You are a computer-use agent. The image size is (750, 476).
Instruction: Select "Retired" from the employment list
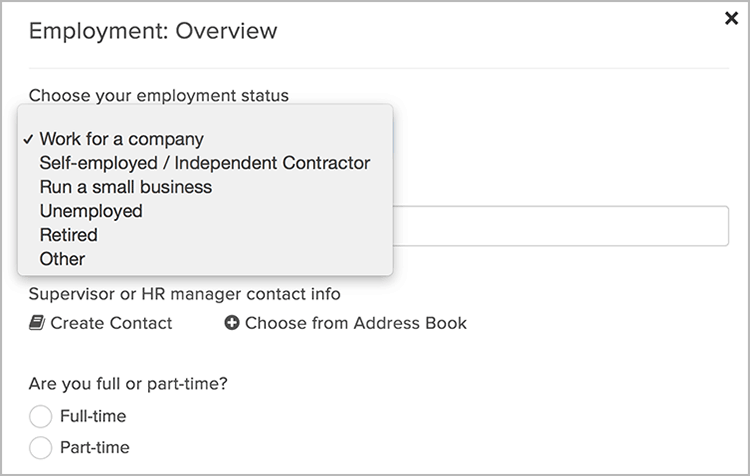68,235
